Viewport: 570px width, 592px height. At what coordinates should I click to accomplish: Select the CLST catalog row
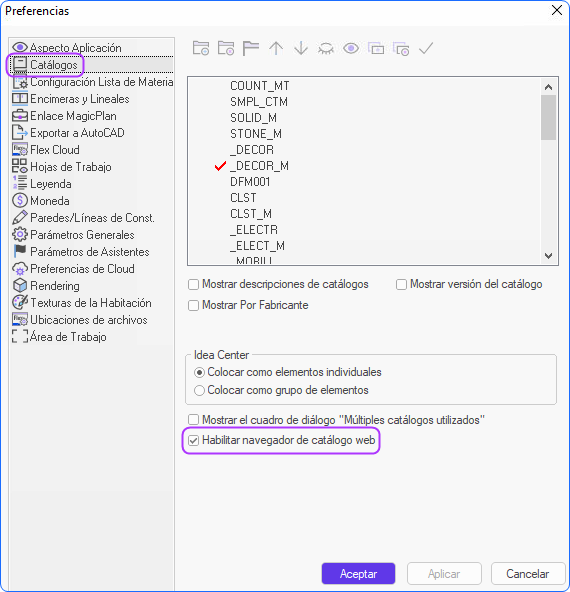[243, 197]
